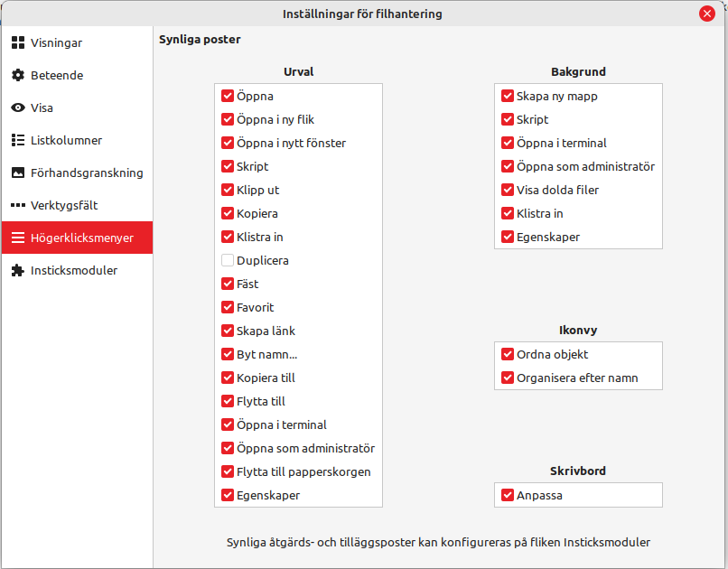
Task: Uncheck Byt namn... in Urval list
Action: (x=228, y=354)
